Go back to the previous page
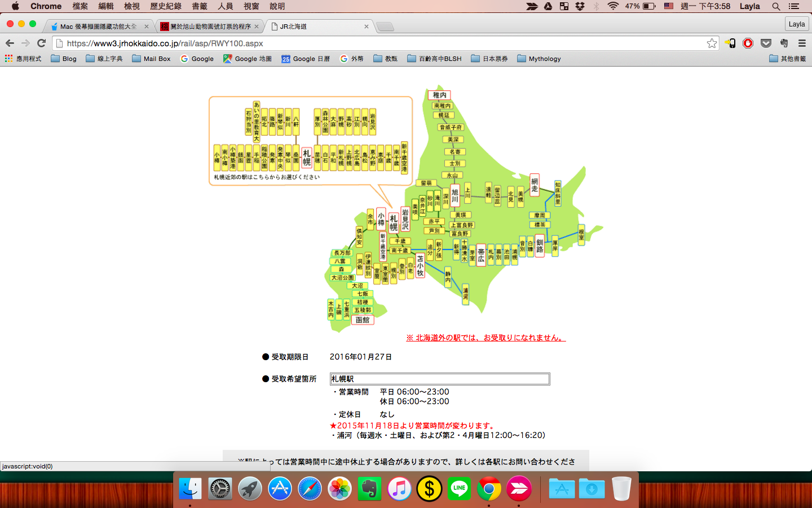 [x=10, y=43]
